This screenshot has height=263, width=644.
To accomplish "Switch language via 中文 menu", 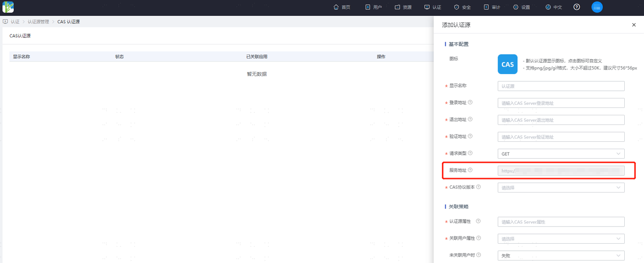I will point(554,7).
